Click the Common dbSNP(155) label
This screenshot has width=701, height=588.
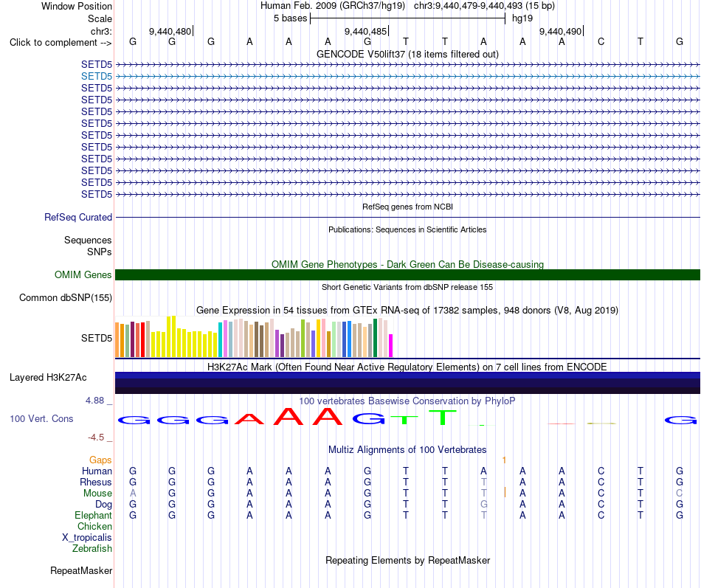tap(65, 298)
